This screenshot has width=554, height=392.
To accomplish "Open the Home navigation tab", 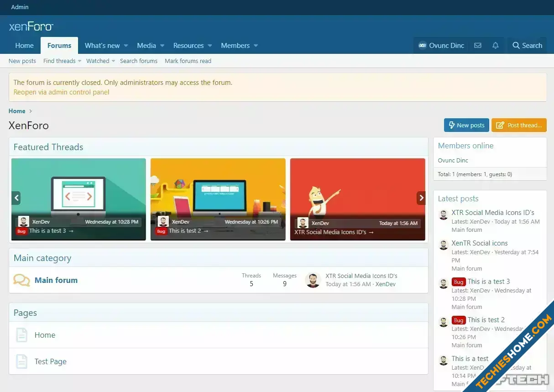I will 24,46.
